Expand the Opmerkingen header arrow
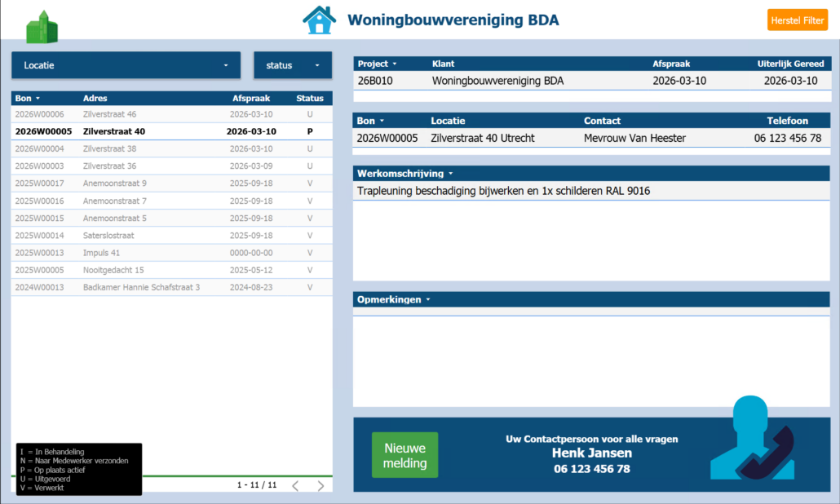This screenshot has height=504, width=840. coord(427,300)
